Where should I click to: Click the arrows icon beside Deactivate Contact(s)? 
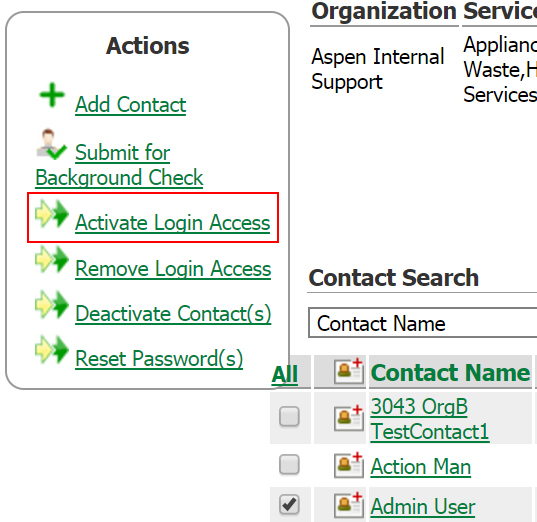(x=52, y=304)
